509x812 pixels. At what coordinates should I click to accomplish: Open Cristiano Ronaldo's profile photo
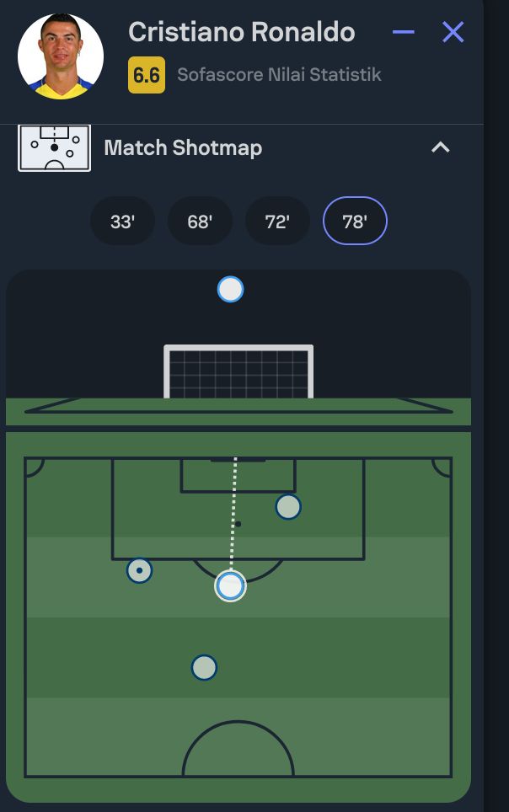pos(61,56)
